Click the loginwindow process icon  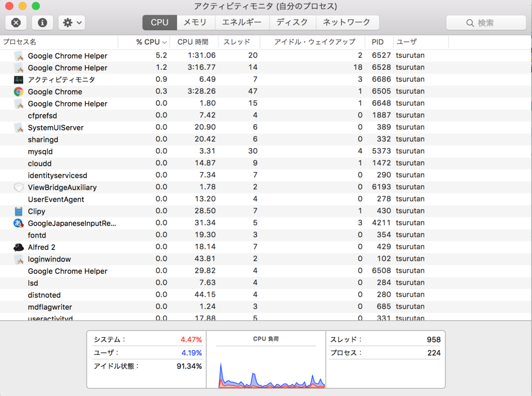point(19,259)
